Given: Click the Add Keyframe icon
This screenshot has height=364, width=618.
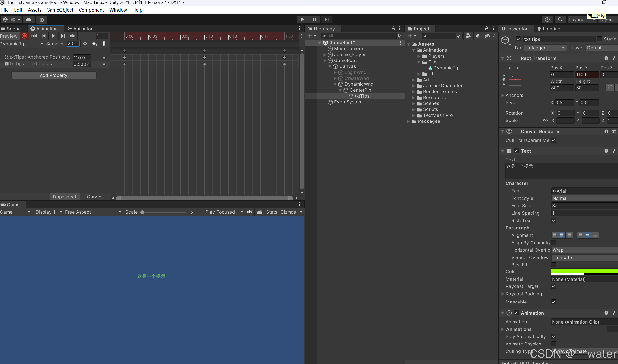Looking at the screenshot, I should 95,44.
